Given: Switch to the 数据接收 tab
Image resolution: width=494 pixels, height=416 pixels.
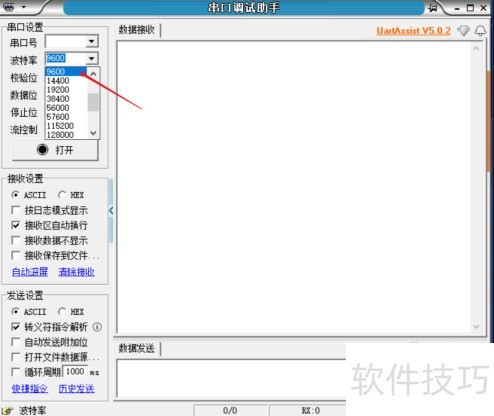Looking at the screenshot, I should pos(137,30).
